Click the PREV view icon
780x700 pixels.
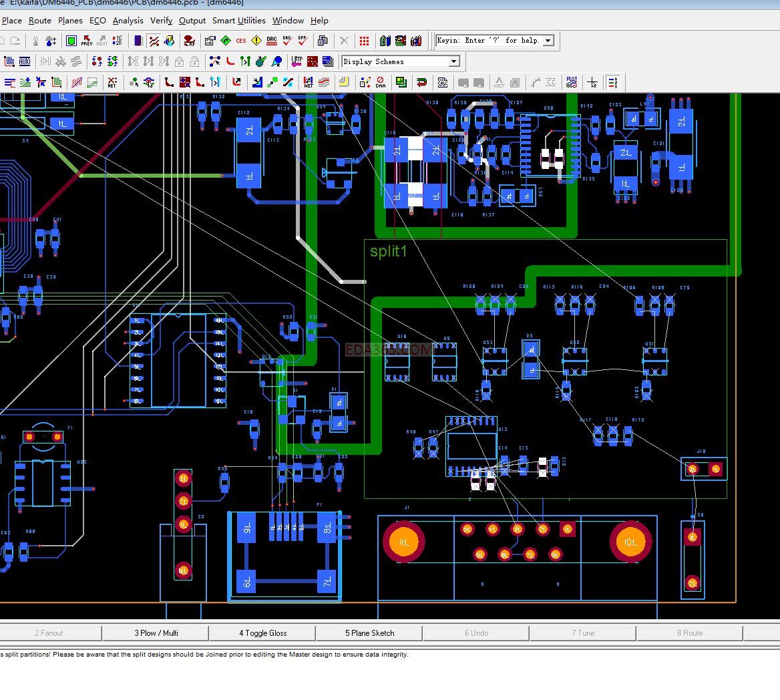87,41
